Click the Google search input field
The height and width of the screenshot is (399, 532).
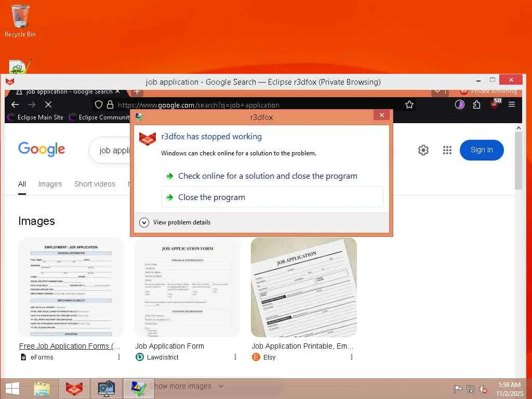[110, 150]
